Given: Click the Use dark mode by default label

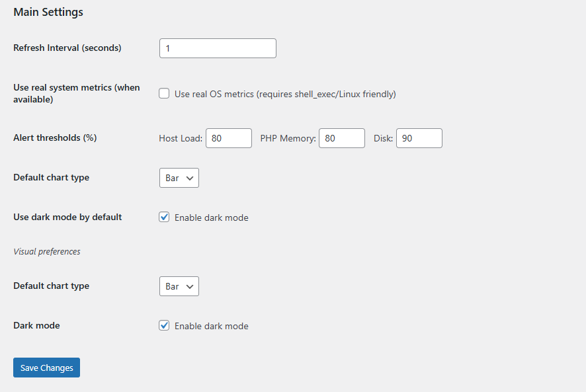Looking at the screenshot, I should click(67, 217).
